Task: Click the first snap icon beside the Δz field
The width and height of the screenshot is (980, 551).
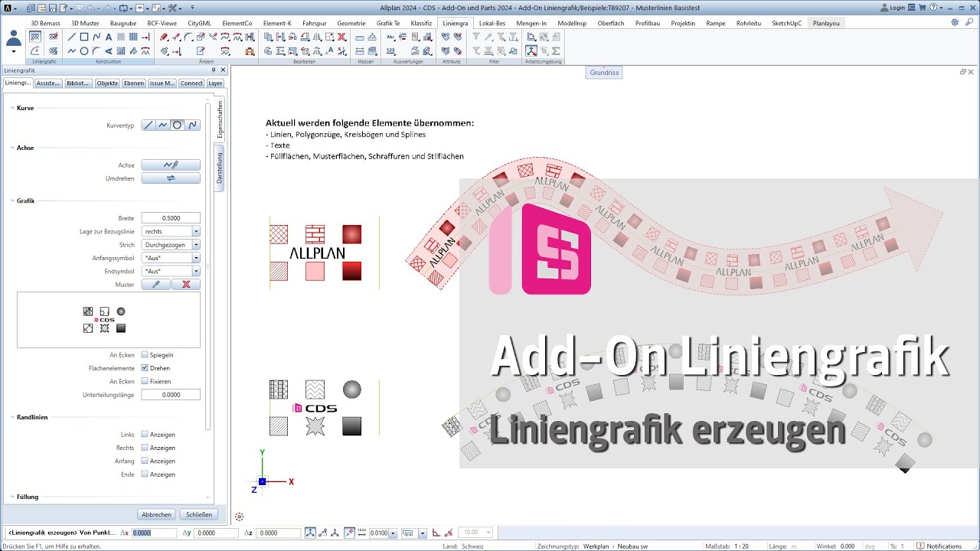Action: [310, 533]
